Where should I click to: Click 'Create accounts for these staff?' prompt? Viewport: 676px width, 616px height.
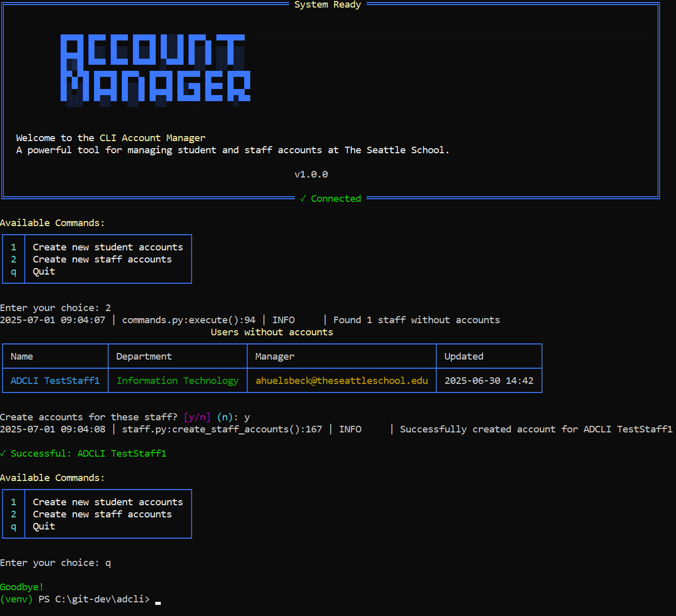pyautogui.click(x=88, y=417)
